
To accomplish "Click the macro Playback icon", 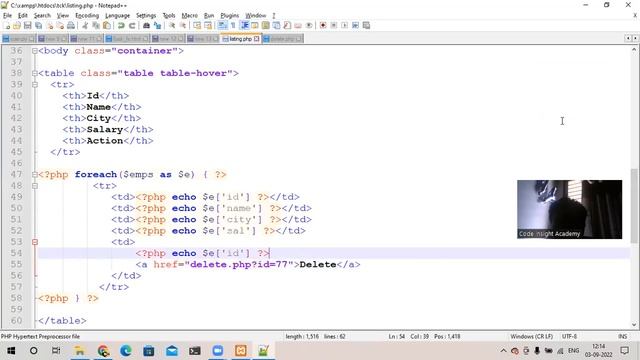I will click(344, 25).
